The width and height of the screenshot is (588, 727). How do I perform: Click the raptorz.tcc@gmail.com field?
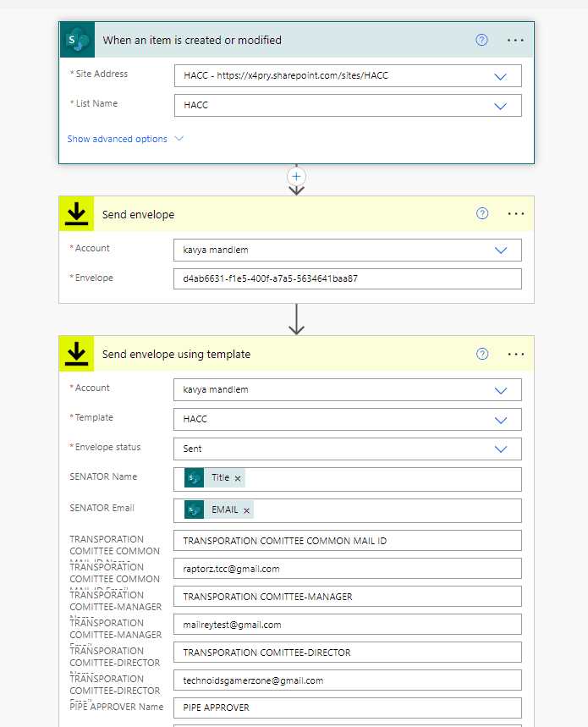348,569
